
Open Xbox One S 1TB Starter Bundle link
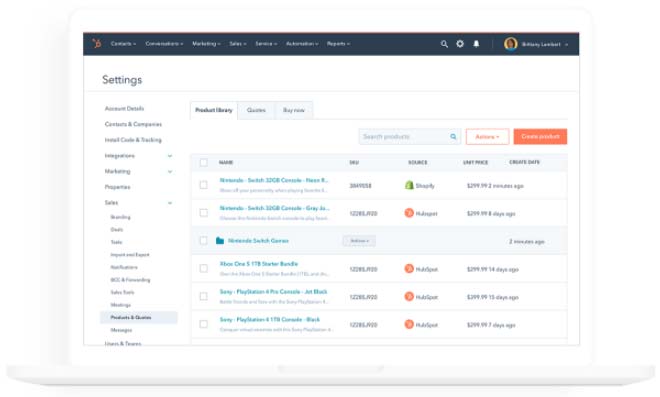pyautogui.click(x=258, y=264)
